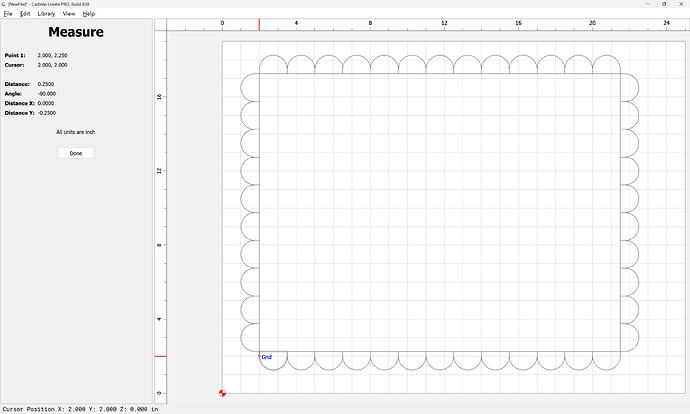Open the Edit menu
Image resolution: width=690 pixels, height=414 pixels.
point(25,14)
